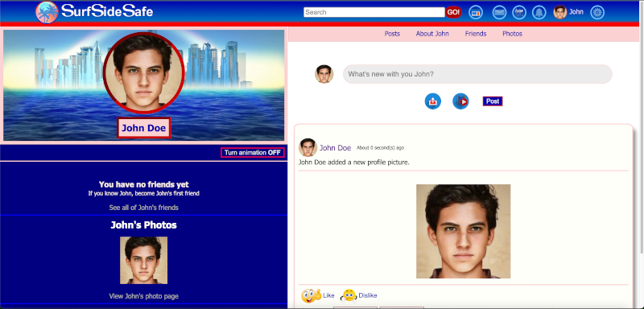Click the video upload icon below post box
The image size is (644, 309).
point(460,101)
